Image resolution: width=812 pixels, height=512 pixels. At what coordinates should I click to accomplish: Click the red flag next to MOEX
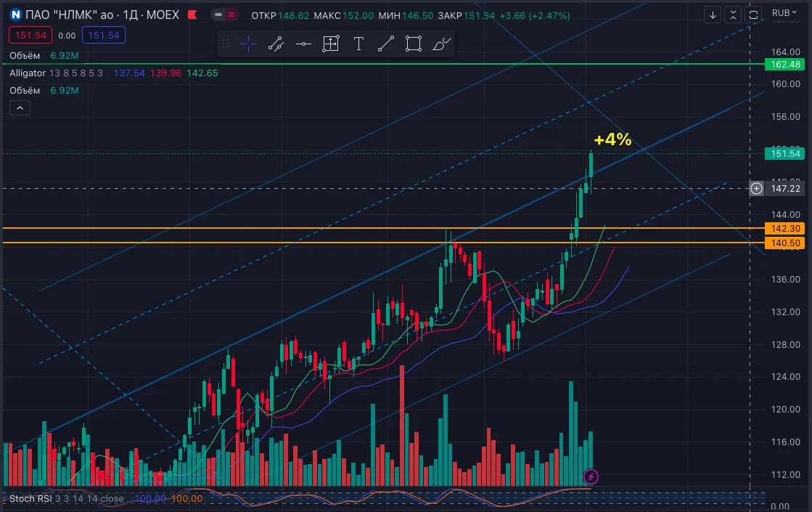click(192, 15)
